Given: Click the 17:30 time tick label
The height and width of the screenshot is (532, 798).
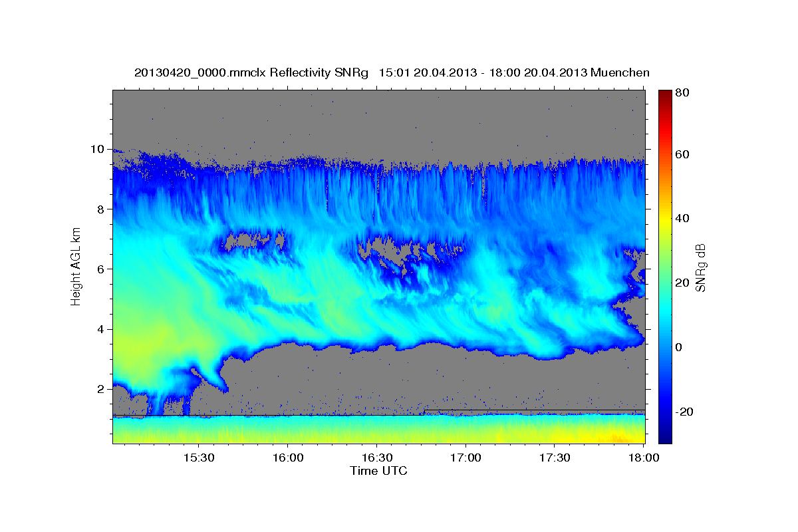Looking at the screenshot, I should [555, 458].
